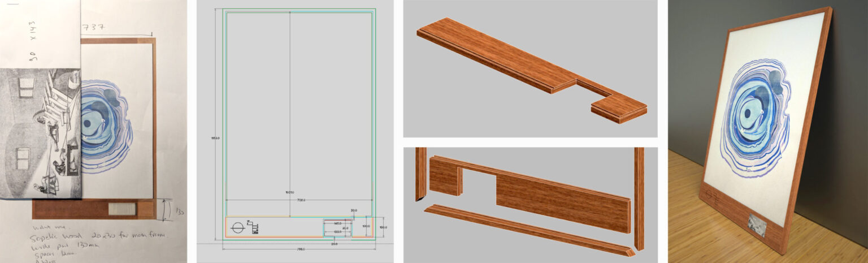Click the stepped profile symbol in drawing
This screenshot has width=868, height=263.
tap(253, 227)
